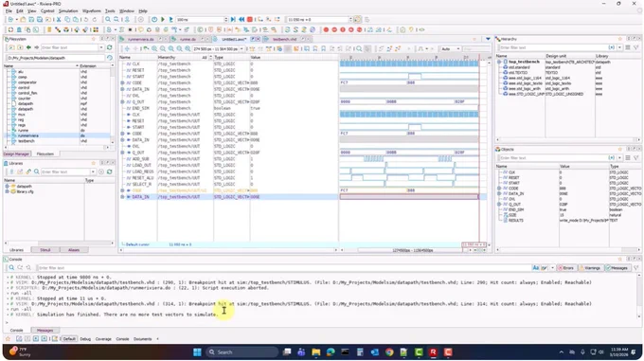Screen dimensions: 644x361
Task: Switch to the runmeriviera.do tab
Action: point(140,39)
